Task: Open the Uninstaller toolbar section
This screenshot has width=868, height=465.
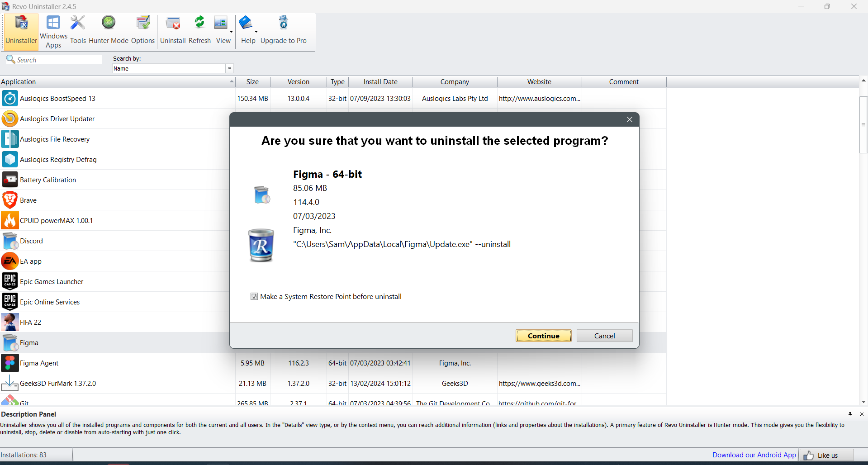Action: [x=21, y=31]
